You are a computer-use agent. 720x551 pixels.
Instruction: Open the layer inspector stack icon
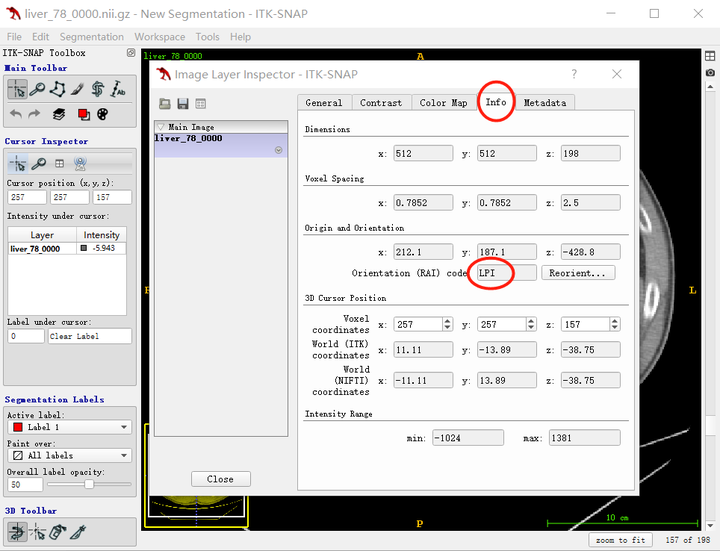tap(59, 114)
